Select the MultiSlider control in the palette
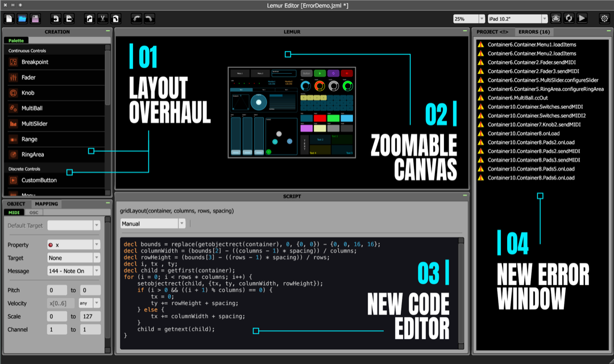The height and width of the screenshot is (364, 614). (x=56, y=124)
